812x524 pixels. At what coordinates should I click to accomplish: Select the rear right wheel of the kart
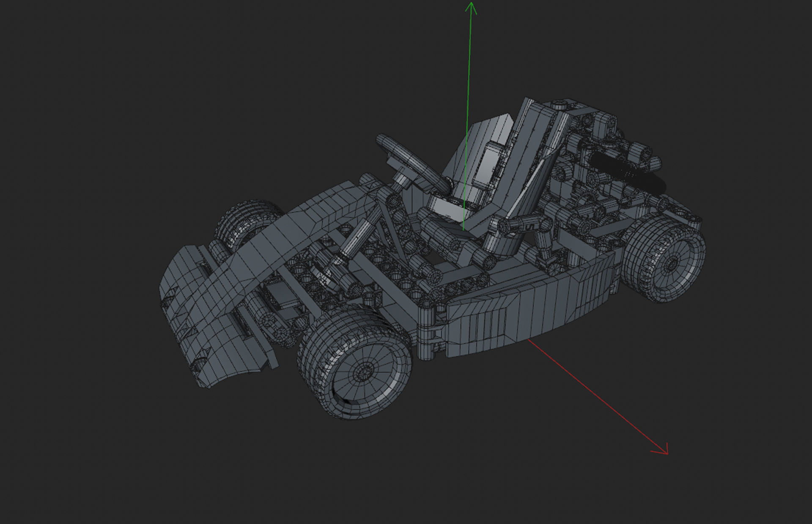(664, 258)
